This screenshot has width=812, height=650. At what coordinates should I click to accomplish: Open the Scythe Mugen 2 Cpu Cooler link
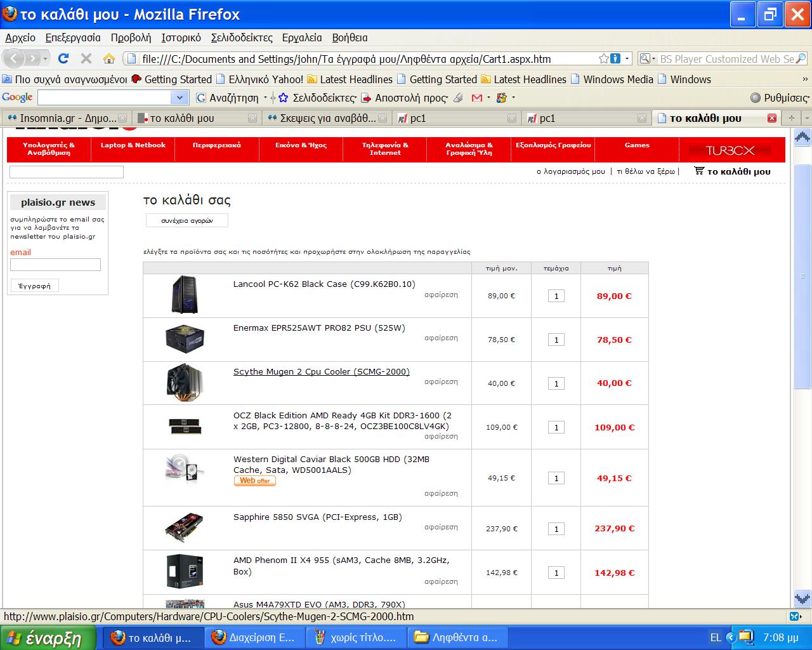click(321, 371)
